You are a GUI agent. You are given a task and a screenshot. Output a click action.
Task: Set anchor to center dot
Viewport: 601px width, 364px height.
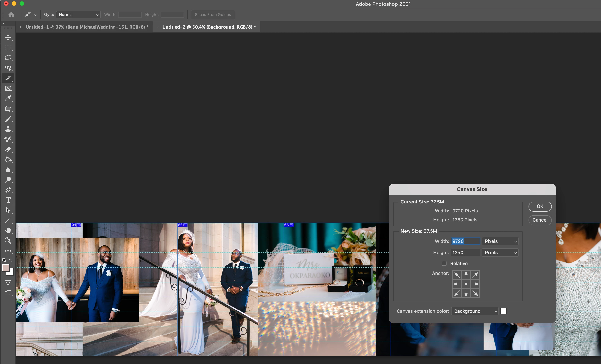point(466,284)
